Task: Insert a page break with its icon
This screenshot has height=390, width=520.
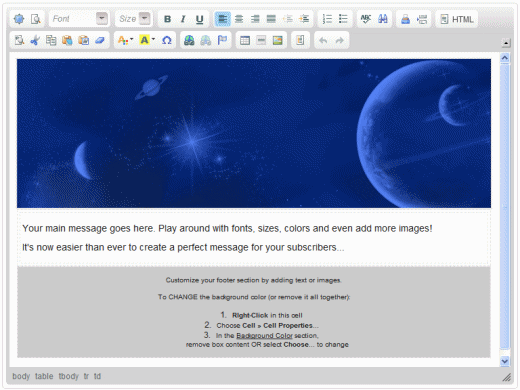Action: pos(422,19)
